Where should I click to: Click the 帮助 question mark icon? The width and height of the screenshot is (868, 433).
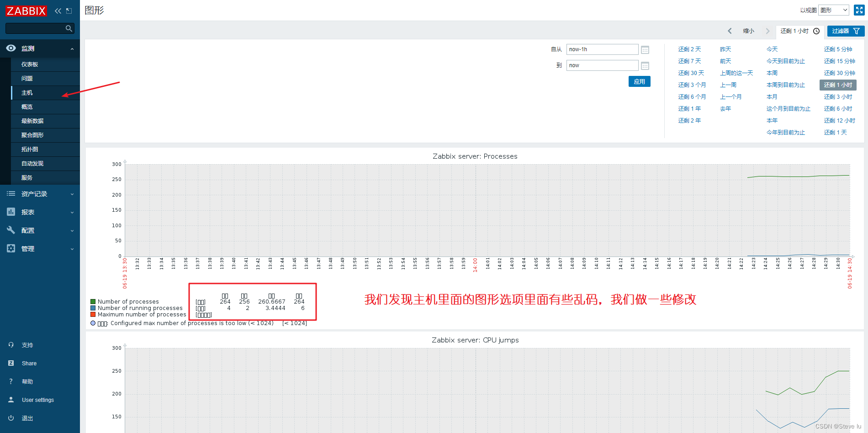pos(11,381)
